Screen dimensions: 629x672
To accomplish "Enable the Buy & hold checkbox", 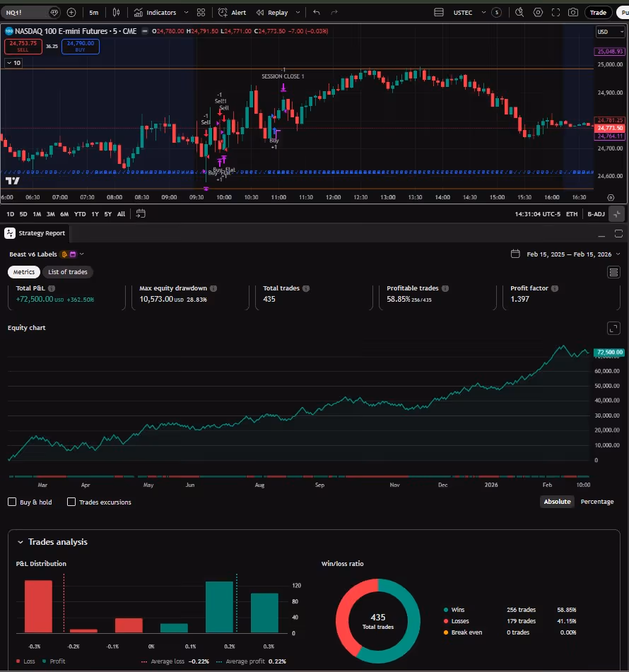I will (12, 502).
